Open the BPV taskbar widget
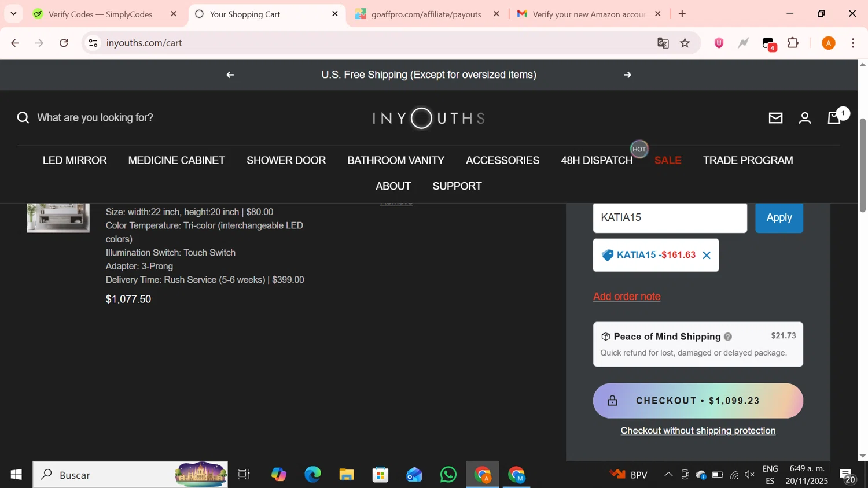Image resolution: width=868 pixels, height=488 pixels. (628, 475)
